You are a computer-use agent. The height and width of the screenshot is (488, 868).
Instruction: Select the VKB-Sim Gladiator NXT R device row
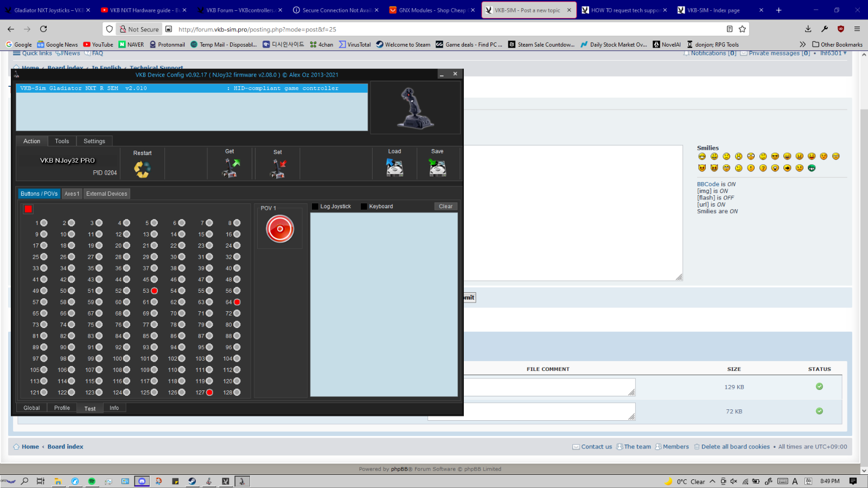192,88
